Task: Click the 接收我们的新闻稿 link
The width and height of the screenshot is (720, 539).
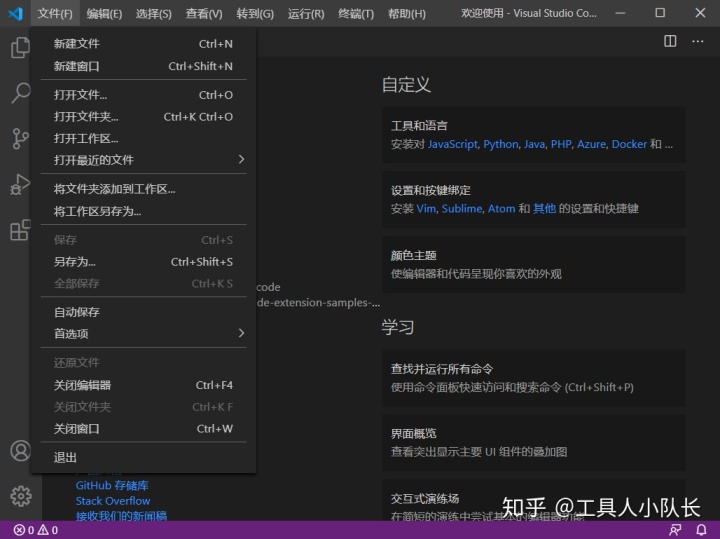Action: [121, 516]
